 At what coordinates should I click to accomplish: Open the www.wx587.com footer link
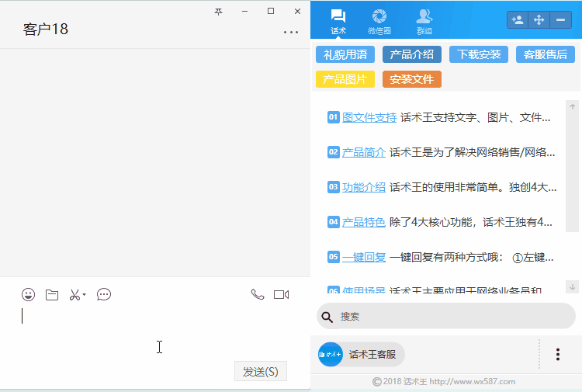pyautogui.click(x=472, y=382)
